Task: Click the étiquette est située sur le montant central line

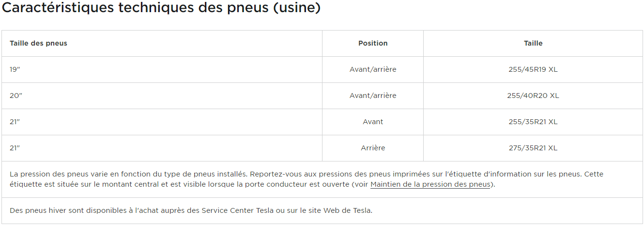Action: point(252,185)
